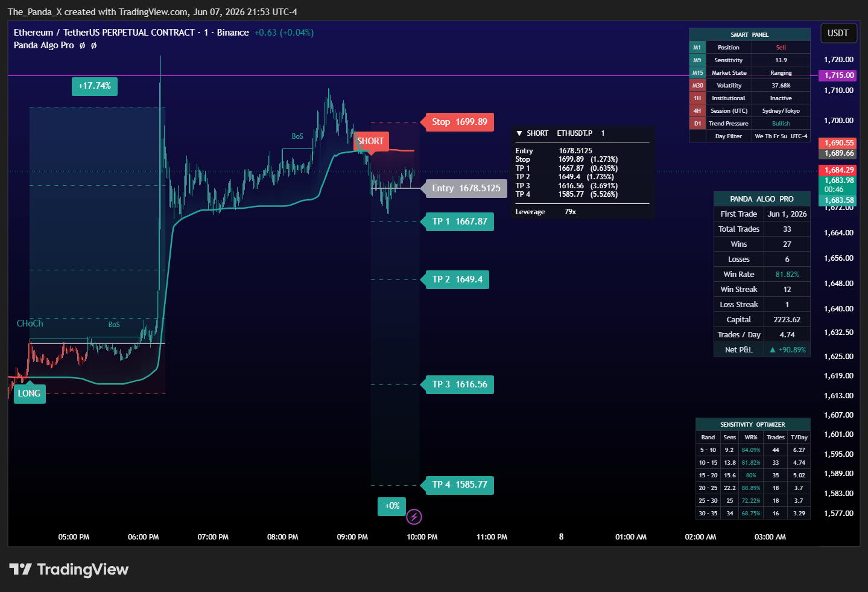Click the PANDA ALGO PRO table header
The height and width of the screenshot is (592, 868).
[x=762, y=199]
